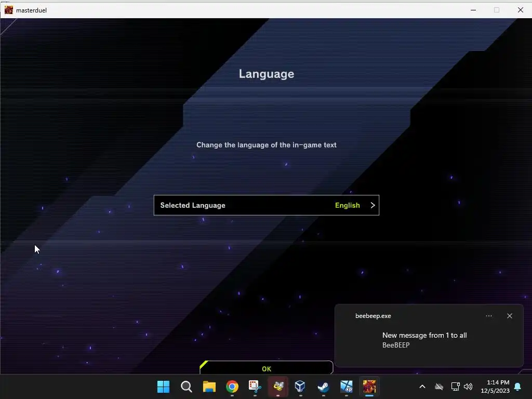
Task: Close the masterduel window
Action: coord(520,10)
